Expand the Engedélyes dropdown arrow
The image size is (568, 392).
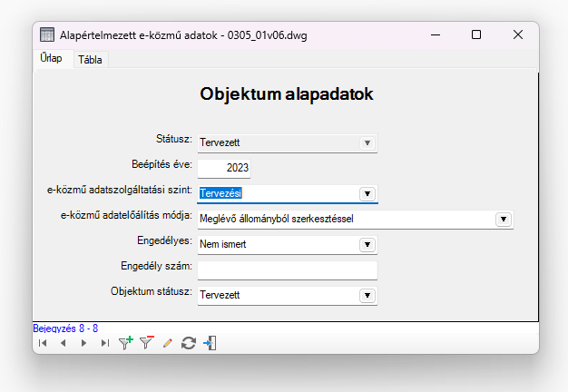pyautogui.click(x=367, y=245)
